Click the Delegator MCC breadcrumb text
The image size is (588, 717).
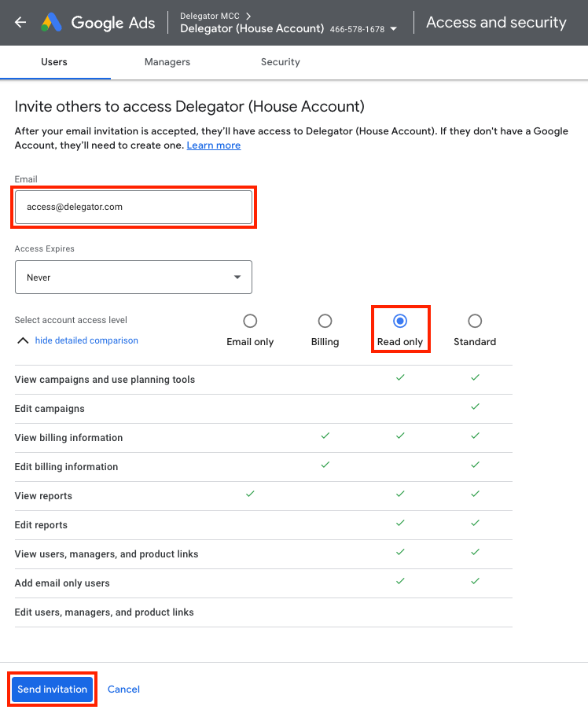click(x=210, y=16)
